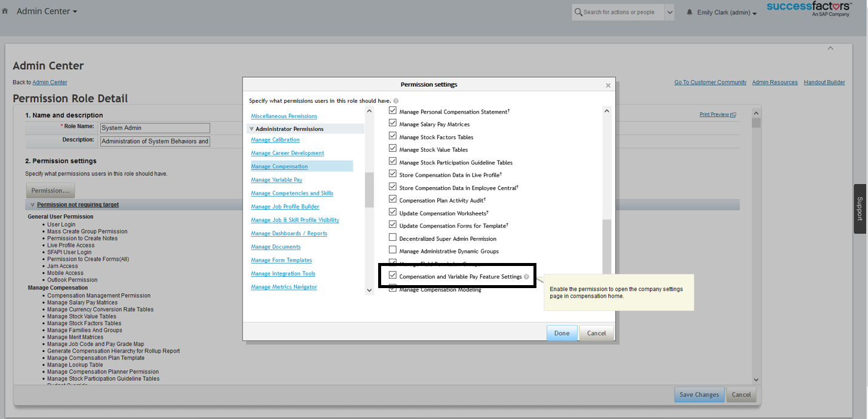The height and width of the screenshot is (419, 868).
Task: Click the SuccessFactors logo
Action: 809,9
